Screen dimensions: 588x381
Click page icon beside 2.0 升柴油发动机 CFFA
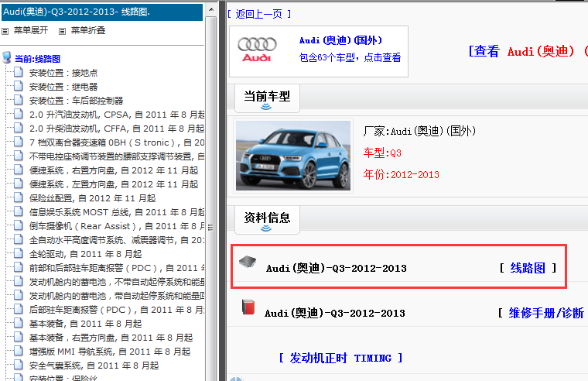pyautogui.click(x=19, y=128)
